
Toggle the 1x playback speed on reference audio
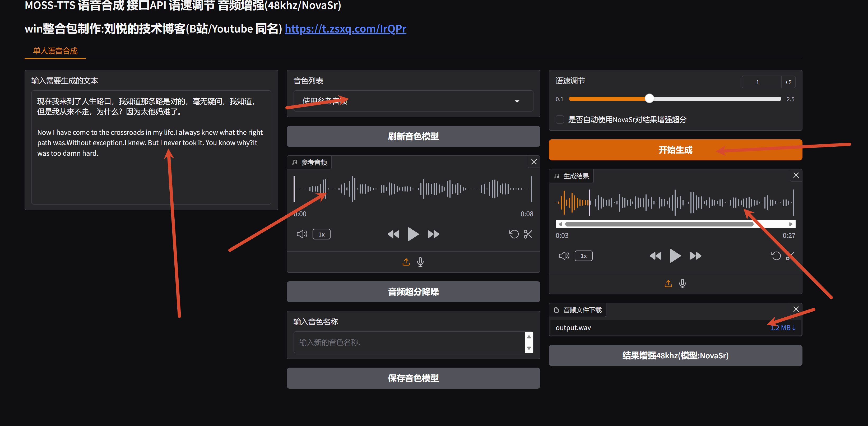(321, 234)
